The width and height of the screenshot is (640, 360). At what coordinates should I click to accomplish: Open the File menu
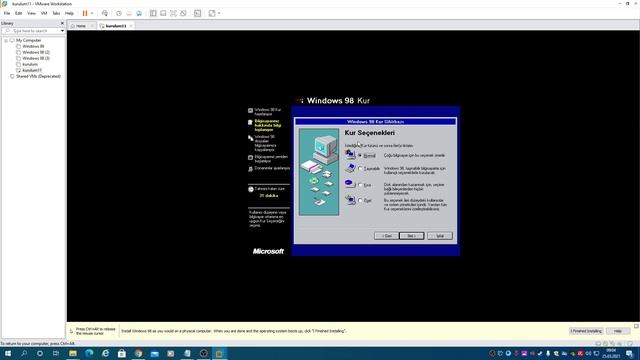(x=7, y=13)
